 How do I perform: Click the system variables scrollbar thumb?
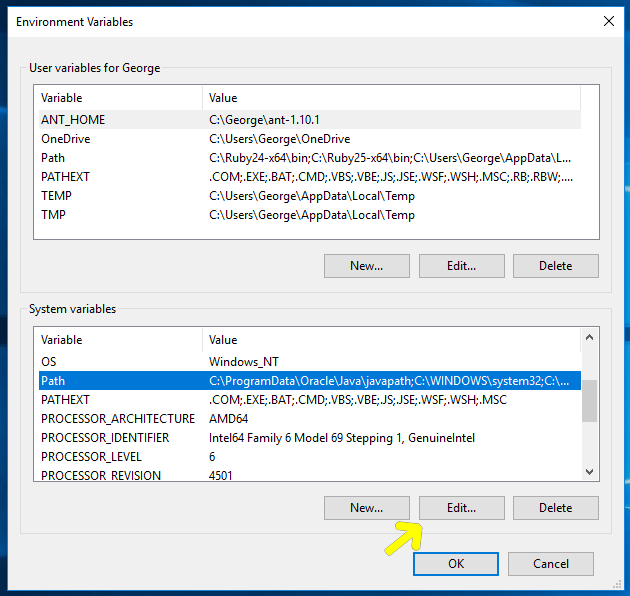(589, 401)
